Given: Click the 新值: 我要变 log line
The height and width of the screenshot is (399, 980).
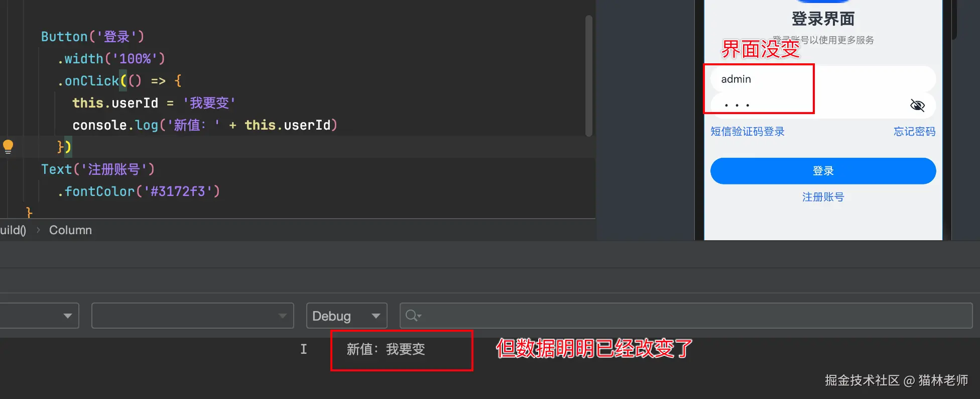Looking at the screenshot, I should point(386,349).
